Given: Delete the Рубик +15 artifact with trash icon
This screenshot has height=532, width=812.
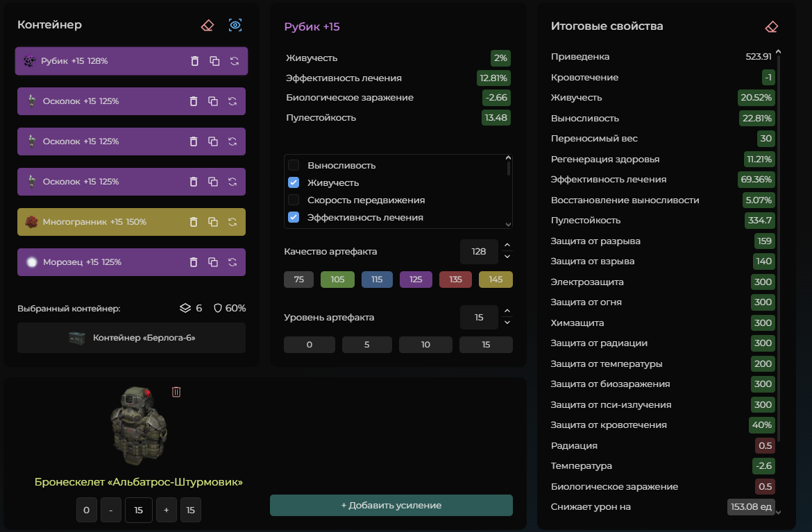Looking at the screenshot, I should point(195,61).
